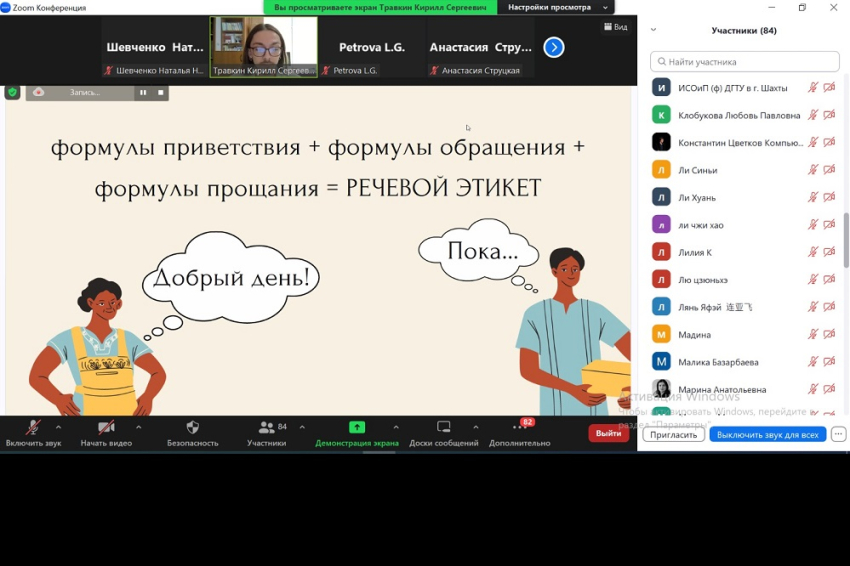This screenshot has width=850, height=566.
Task: Click the More (Дополнительно) dots icon
Action: tap(519, 427)
